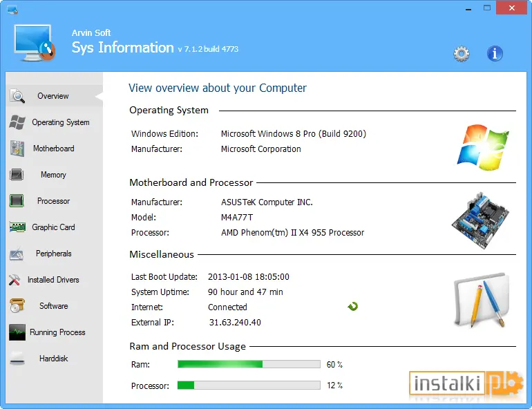Viewport: 532px width, 409px height.
Task: Click the Operating System flag icon in sidebar
Action: coord(17,122)
